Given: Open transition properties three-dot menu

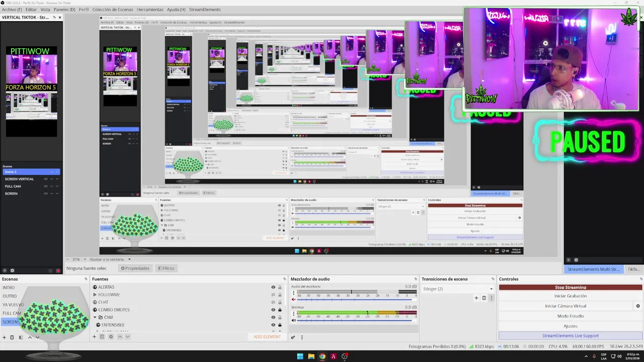Looking at the screenshot, I should tap(492, 298).
